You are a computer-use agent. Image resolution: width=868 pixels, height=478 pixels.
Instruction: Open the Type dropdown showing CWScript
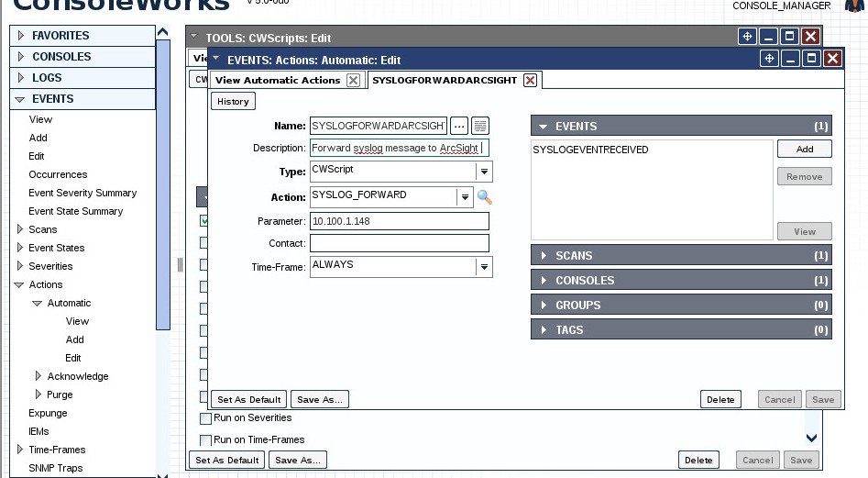pyautogui.click(x=483, y=172)
